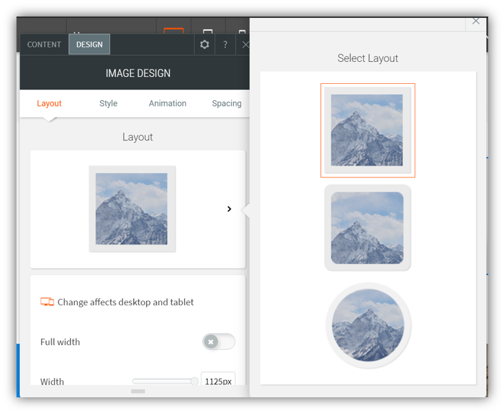
Task: Switch to the CONTENT tab
Action: tap(44, 45)
